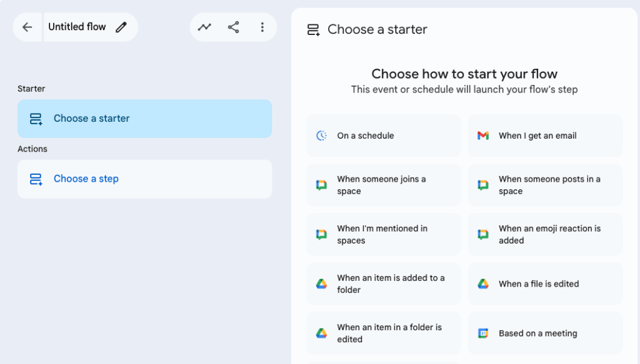Choose When someone posts in a space
The image size is (640, 364).
point(545,185)
